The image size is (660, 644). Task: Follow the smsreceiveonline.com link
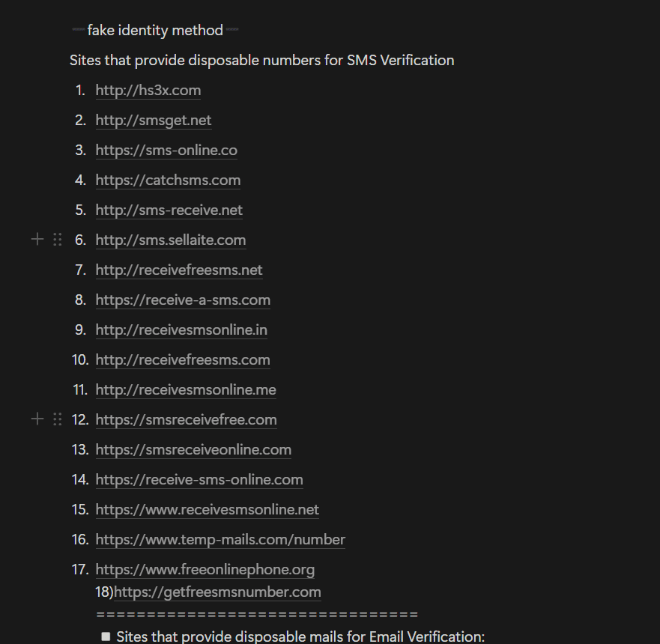tap(193, 450)
